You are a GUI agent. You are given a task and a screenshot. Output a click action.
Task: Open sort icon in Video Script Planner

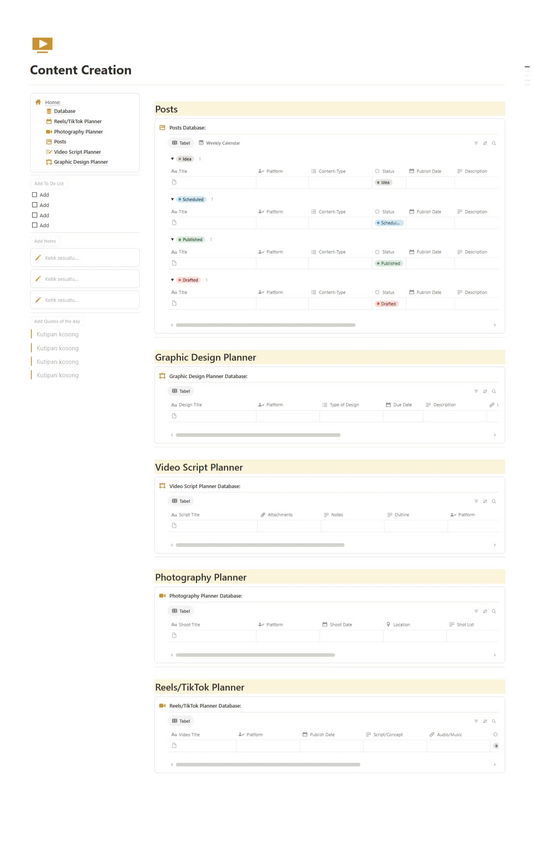click(x=485, y=502)
